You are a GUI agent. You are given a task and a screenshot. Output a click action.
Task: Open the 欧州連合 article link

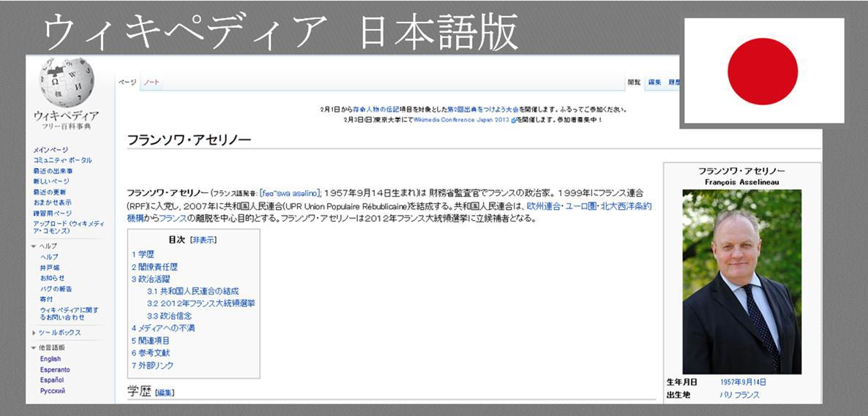[x=547, y=207]
